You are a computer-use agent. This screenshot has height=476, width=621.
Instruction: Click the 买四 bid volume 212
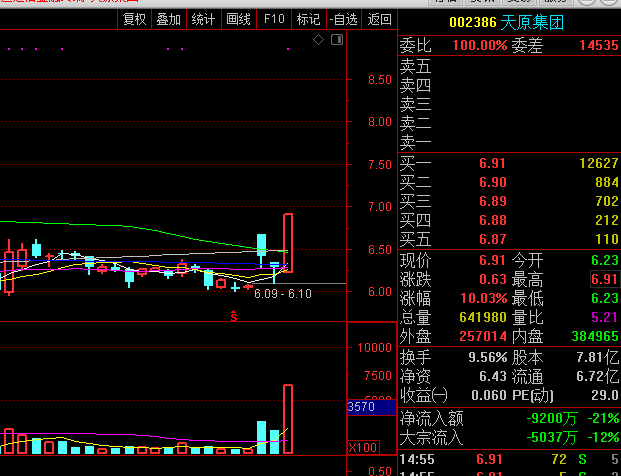coord(607,220)
